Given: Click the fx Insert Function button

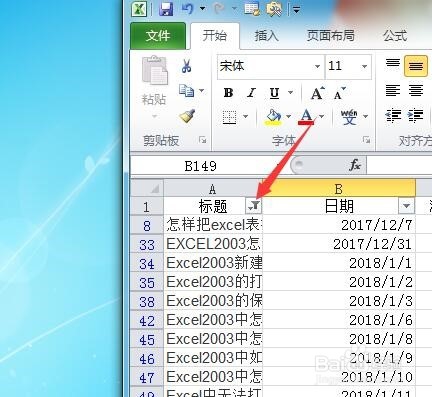Looking at the screenshot, I should (x=355, y=165).
